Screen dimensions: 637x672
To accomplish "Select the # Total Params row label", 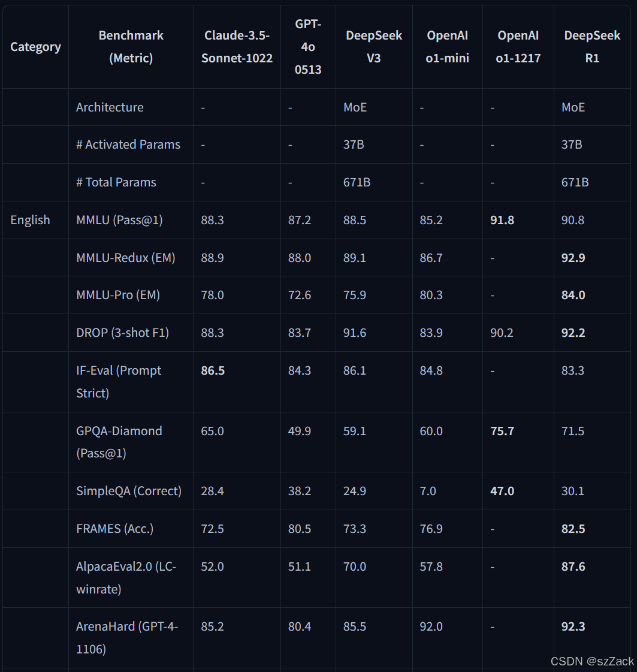I will pyautogui.click(x=116, y=182).
